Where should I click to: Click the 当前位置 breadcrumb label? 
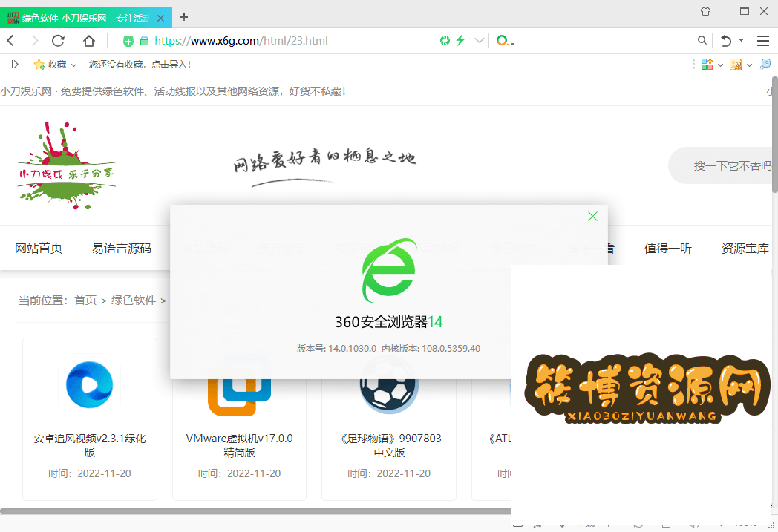pos(43,300)
